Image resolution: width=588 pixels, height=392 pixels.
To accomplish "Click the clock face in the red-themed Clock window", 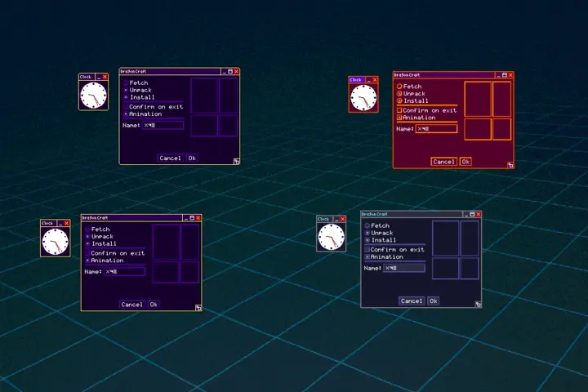I will (x=363, y=99).
